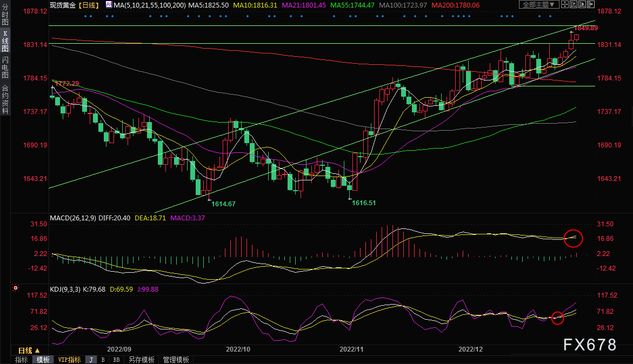Viewport: 633px width, 364px height.
Task: Expand the 日线 period selector
Action: coord(29,350)
